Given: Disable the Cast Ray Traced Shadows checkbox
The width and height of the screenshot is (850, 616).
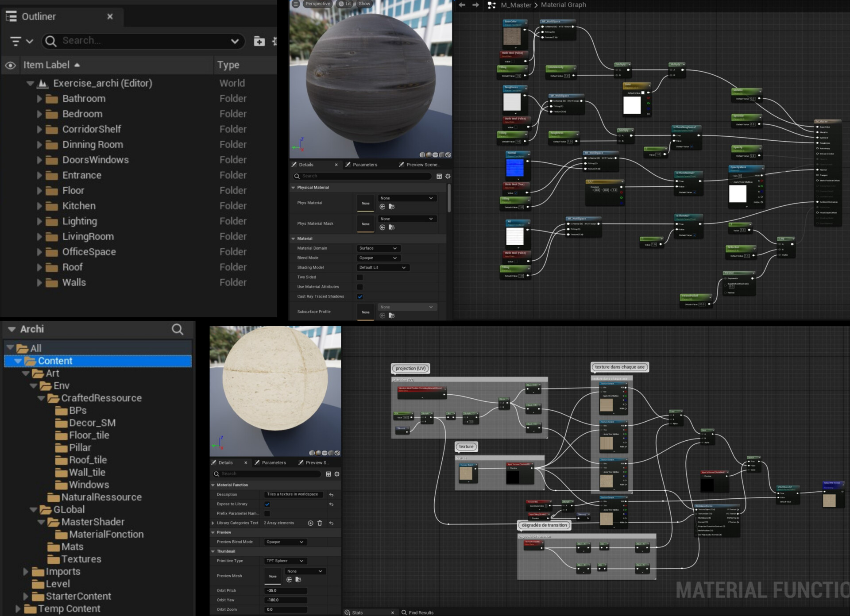Looking at the screenshot, I should pos(360,296).
